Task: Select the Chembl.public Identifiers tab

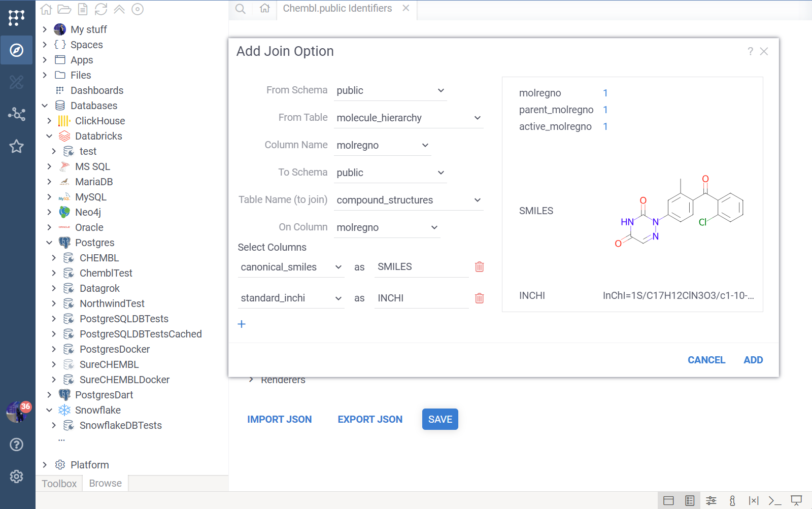Action: [x=337, y=8]
